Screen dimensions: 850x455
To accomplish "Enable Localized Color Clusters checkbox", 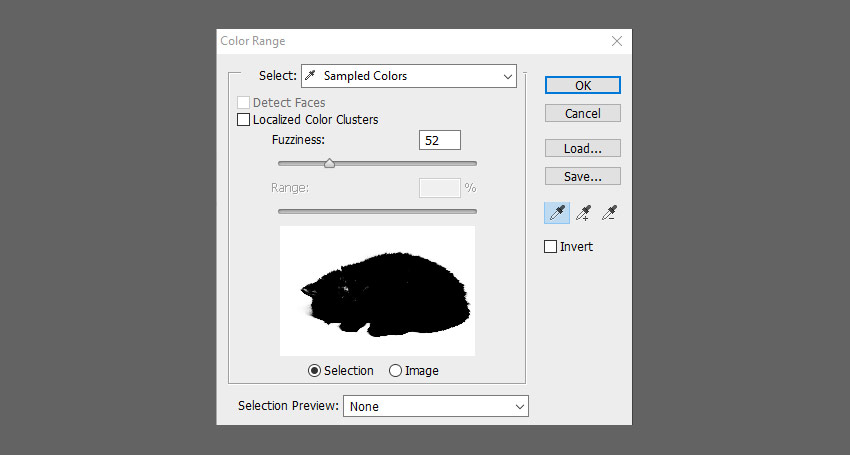I will point(243,119).
